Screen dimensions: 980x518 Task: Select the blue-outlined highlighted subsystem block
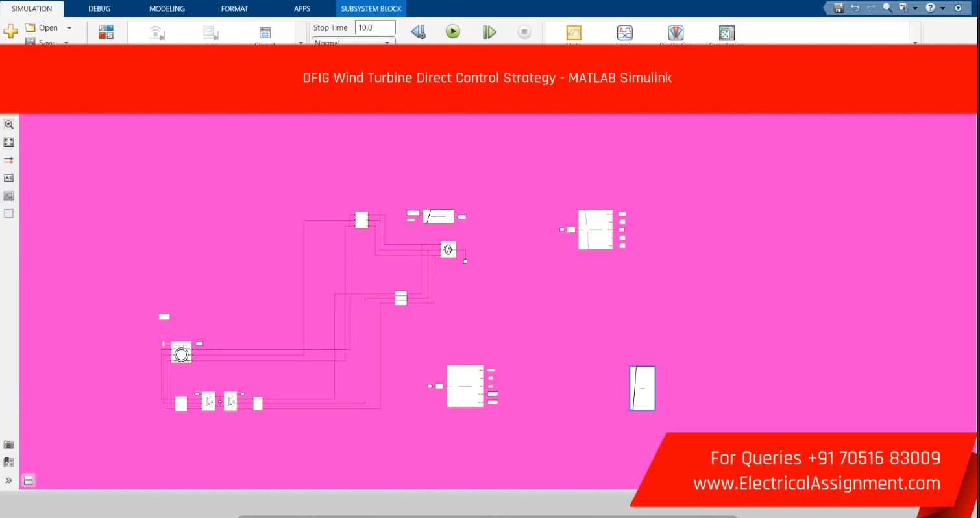click(x=642, y=388)
